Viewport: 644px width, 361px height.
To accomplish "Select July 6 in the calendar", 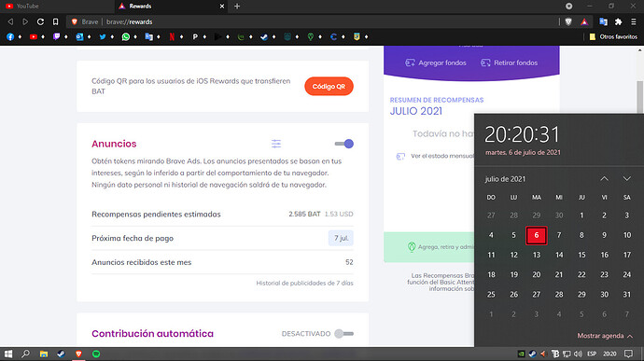I will click(x=536, y=235).
